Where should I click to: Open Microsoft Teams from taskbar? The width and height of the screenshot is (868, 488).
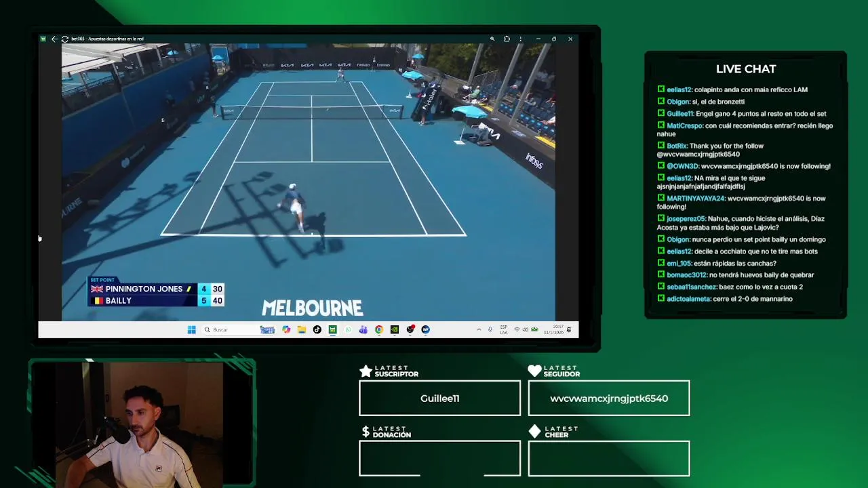(363, 329)
